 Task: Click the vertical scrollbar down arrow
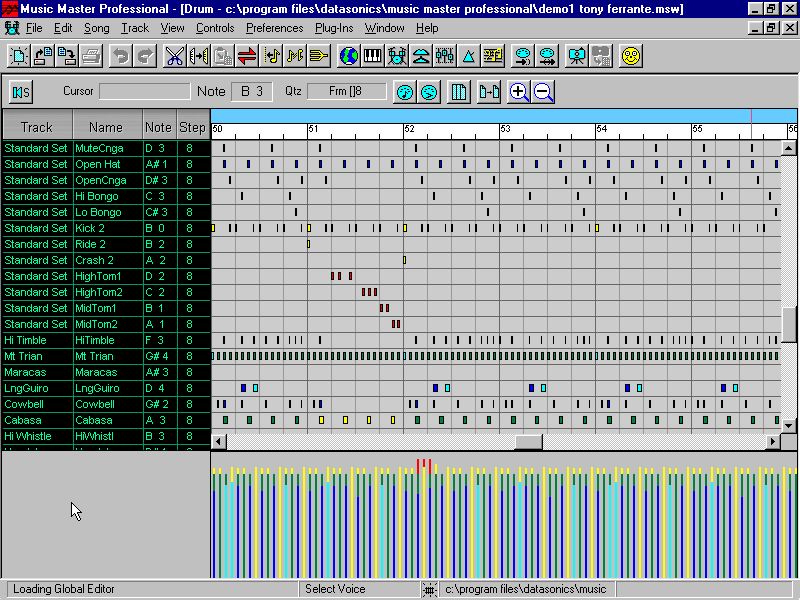[789, 426]
